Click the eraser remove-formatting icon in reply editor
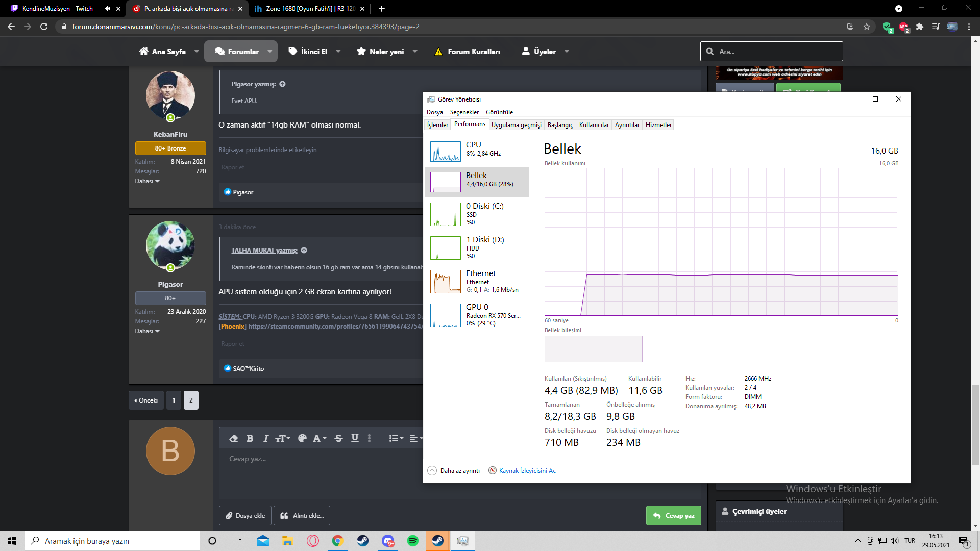 point(233,438)
